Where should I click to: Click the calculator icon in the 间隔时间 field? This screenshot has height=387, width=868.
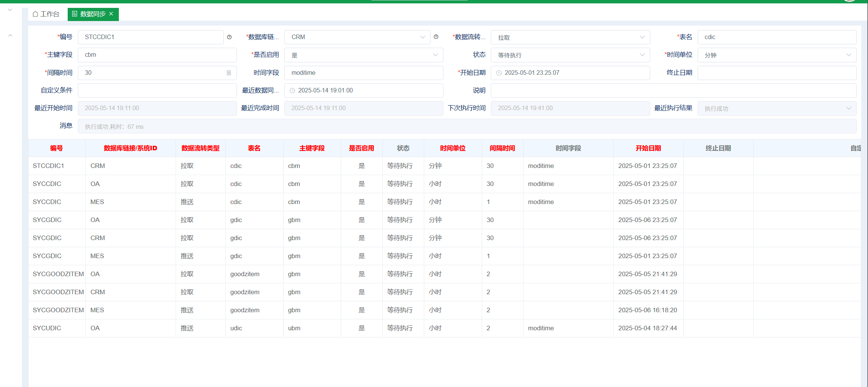tap(229, 73)
